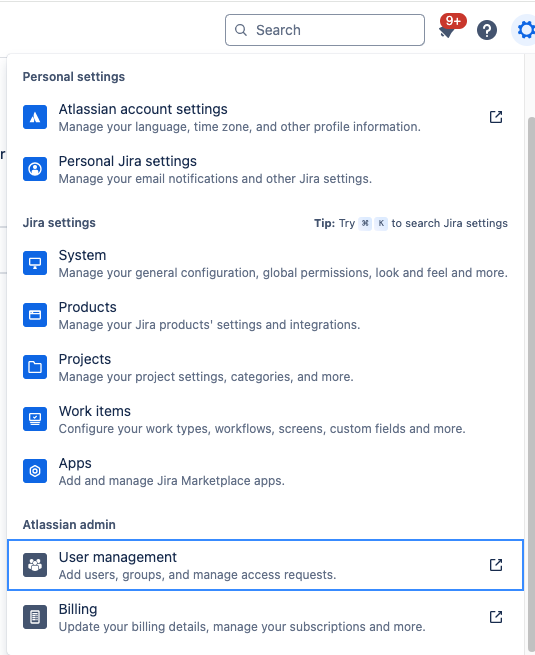This screenshot has width=535, height=655.
Task: Open the Apps menu entry
Action: (x=265, y=471)
